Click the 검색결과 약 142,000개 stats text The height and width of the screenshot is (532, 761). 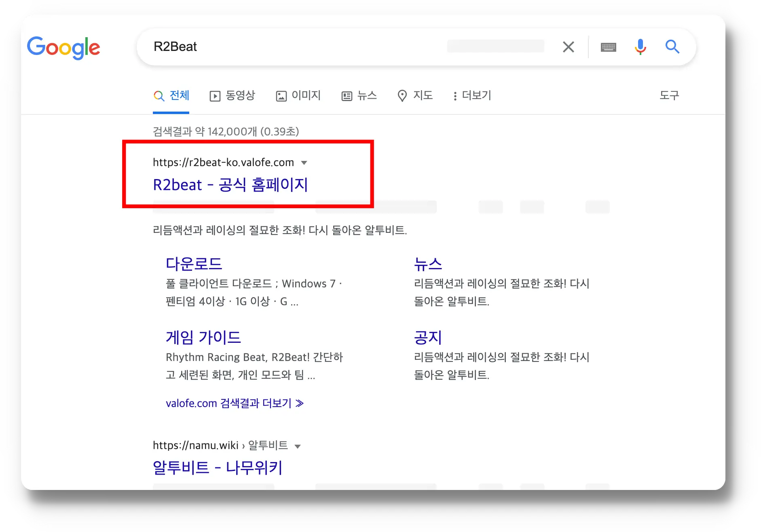point(226,131)
